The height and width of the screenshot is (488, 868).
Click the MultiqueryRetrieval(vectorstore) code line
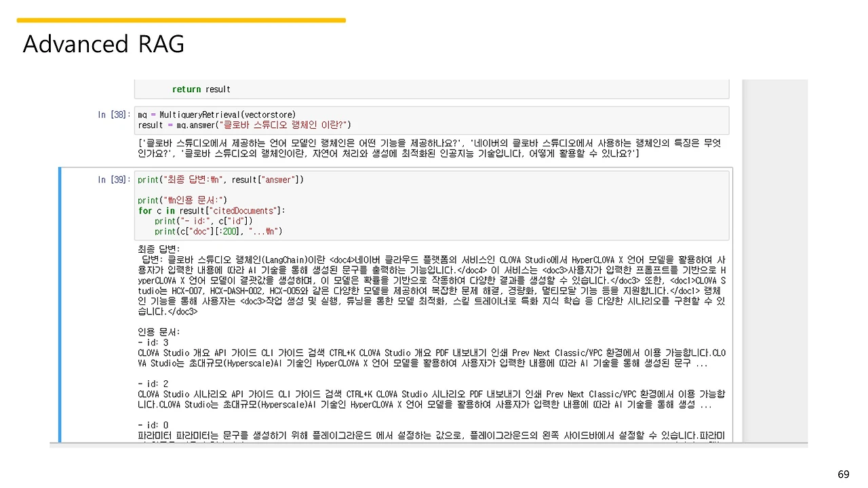pyautogui.click(x=217, y=115)
